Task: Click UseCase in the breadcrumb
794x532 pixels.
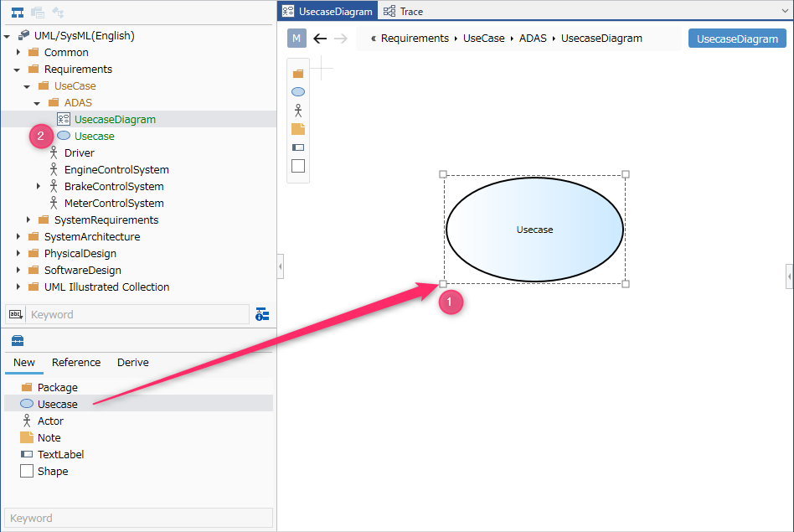Action: [x=483, y=39]
